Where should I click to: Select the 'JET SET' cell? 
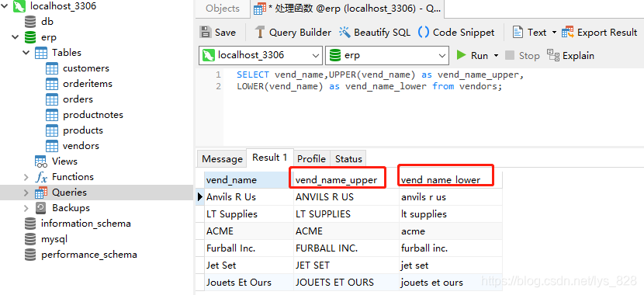(346, 265)
